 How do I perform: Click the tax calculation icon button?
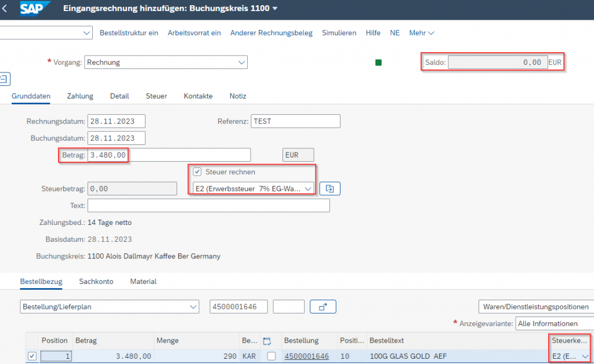(329, 188)
